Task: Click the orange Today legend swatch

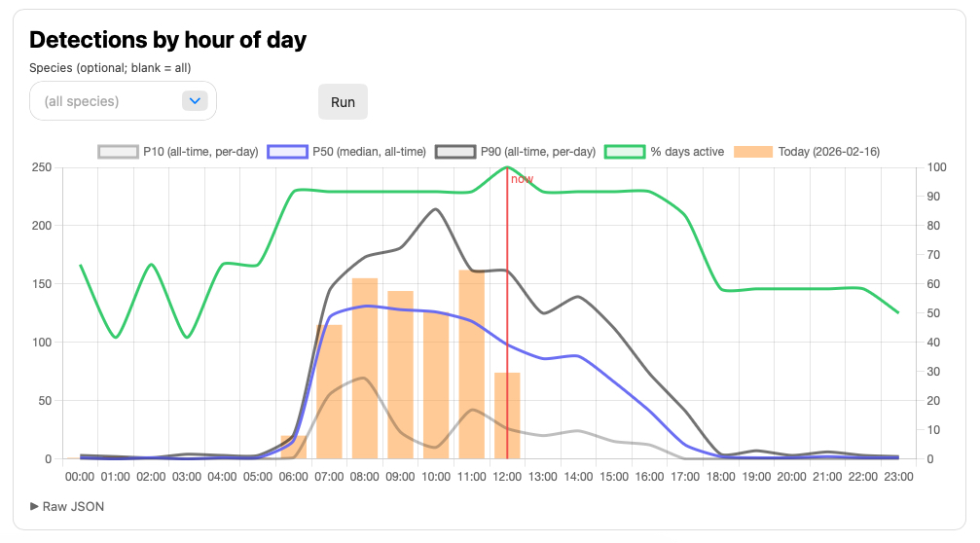Action: coord(753,152)
